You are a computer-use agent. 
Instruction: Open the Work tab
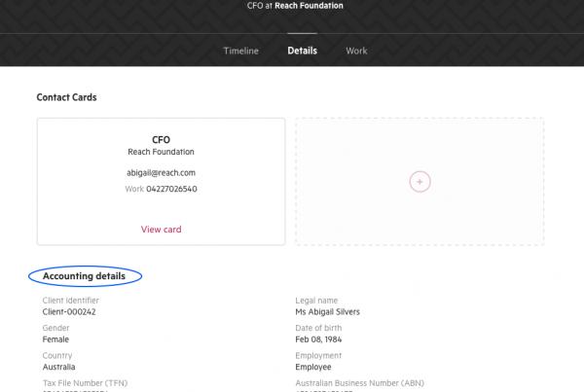[x=356, y=51]
